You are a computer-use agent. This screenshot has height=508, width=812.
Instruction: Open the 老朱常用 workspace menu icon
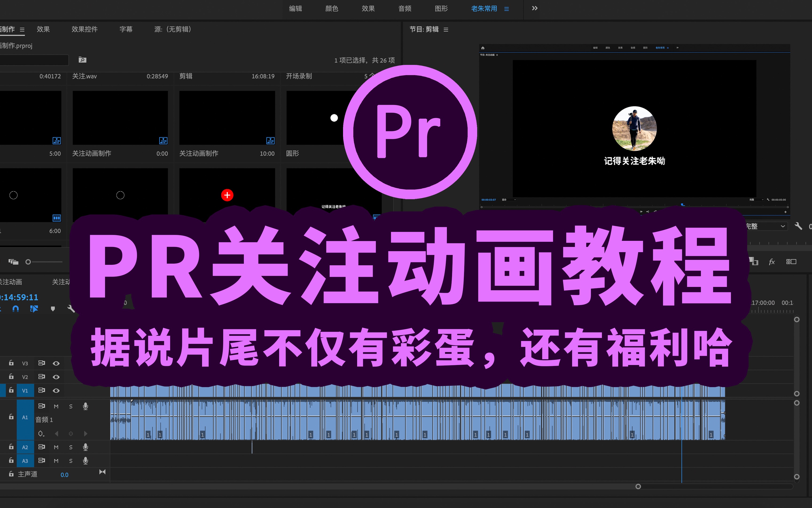(507, 9)
